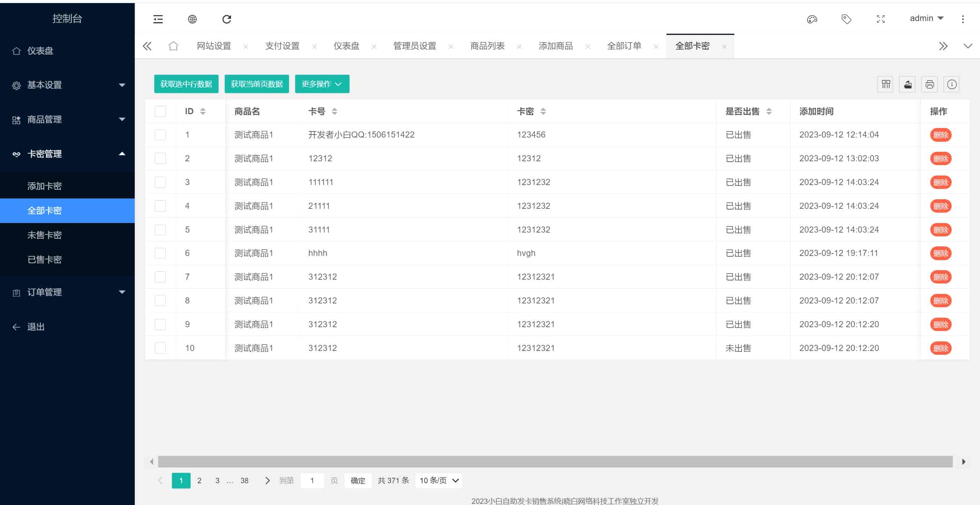Toggle fullscreen mode icon
Viewport: 980px width, 505px height.
pyautogui.click(x=880, y=19)
